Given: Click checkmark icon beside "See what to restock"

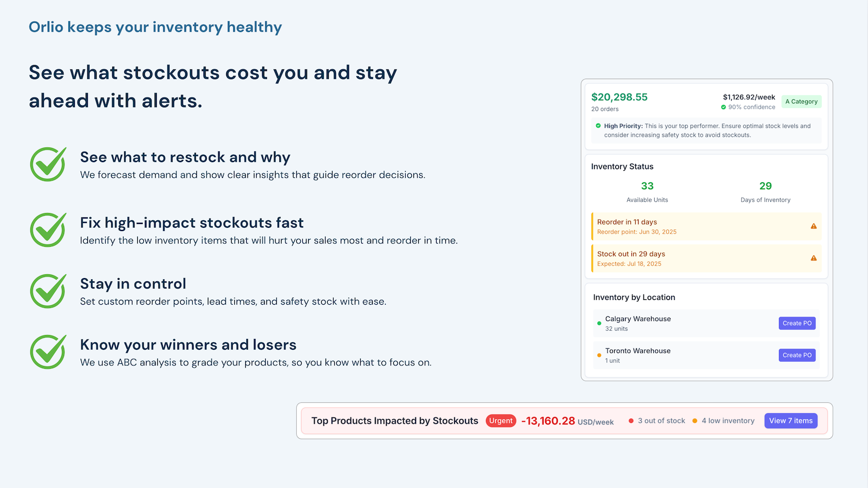Looking at the screenshot, I should [48, 164].
